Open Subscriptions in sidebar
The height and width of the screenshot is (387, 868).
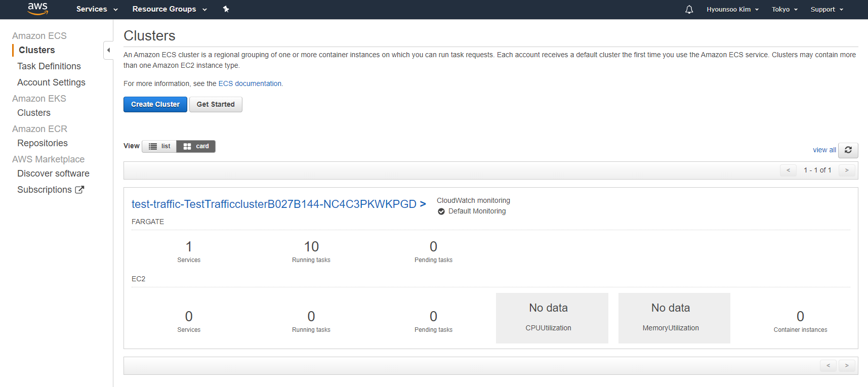pyautogui.click(x=45, y=190)
